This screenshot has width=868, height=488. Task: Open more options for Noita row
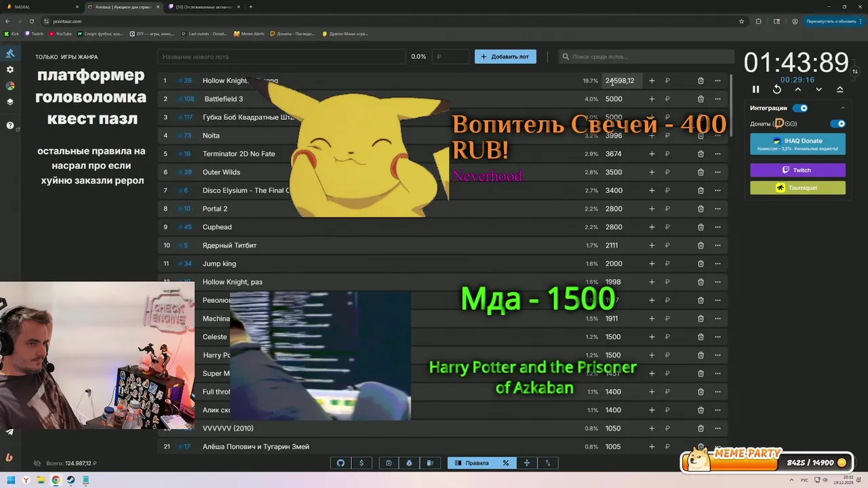click(x=717, y=136)
